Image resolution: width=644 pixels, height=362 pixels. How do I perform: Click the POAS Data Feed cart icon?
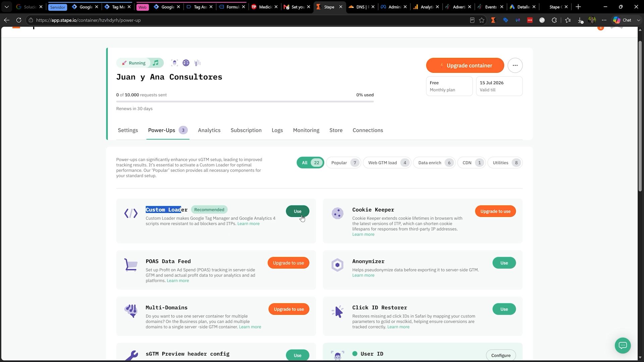(x=131, y=265)
